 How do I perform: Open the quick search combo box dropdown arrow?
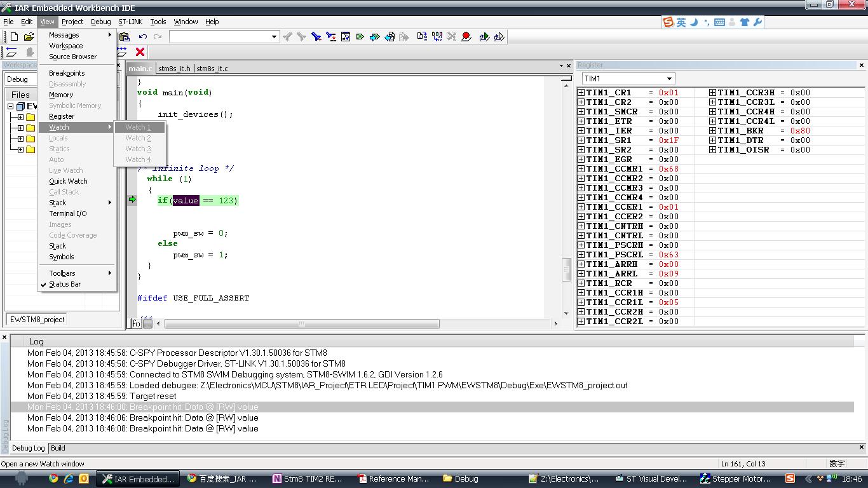pos(274,37)
